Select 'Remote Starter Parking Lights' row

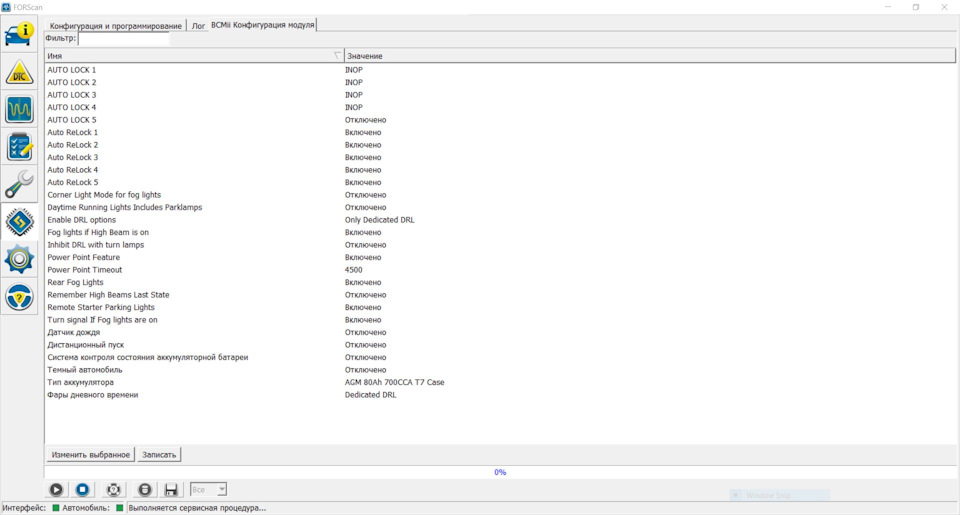tap(500, 307)
